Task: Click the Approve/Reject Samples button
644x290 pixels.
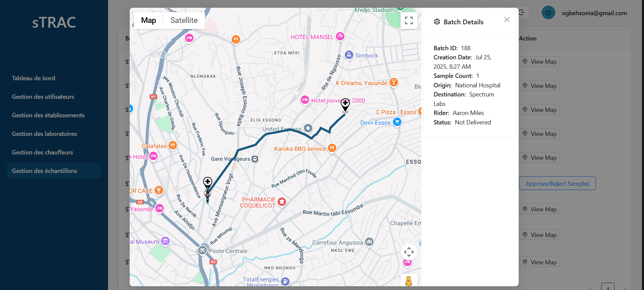Action: pyautogui.click(x=557, y=183)
